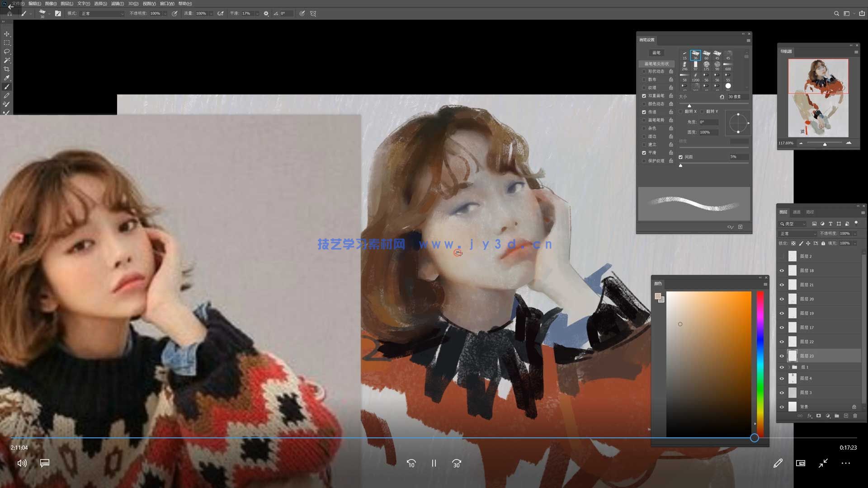This screenshot has height=488, width=868.
Task: Hide 图层 18 via eye icon
Action: 782,271
